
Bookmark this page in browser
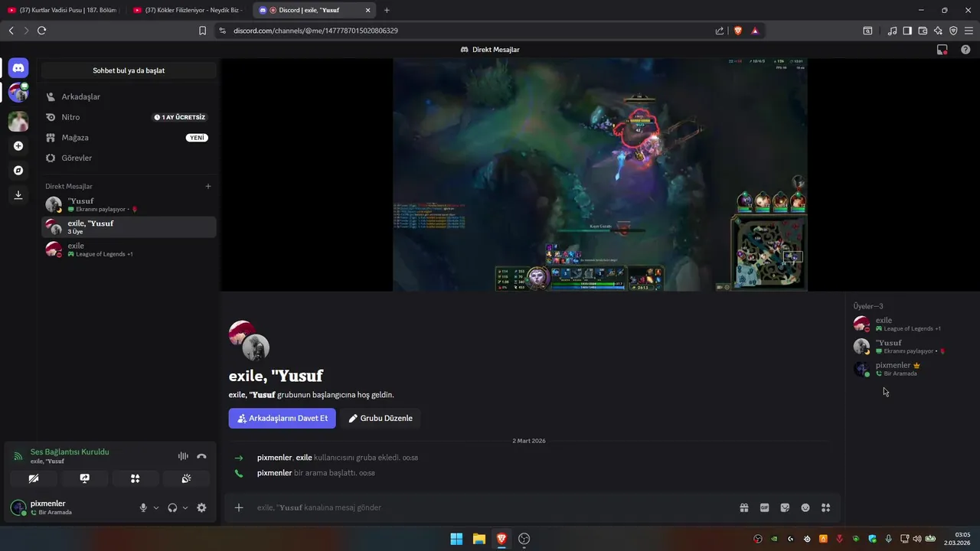point(202,31)
